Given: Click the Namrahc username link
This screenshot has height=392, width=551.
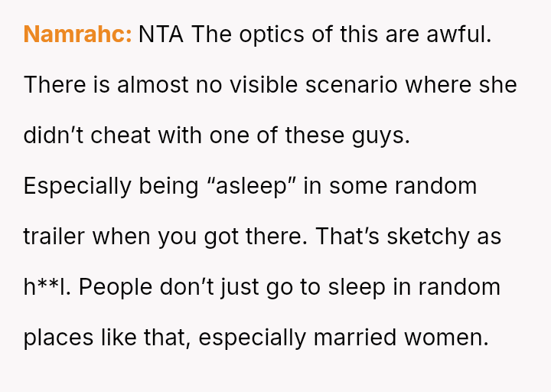Looking at the screenshot, I should pos(77,34).
